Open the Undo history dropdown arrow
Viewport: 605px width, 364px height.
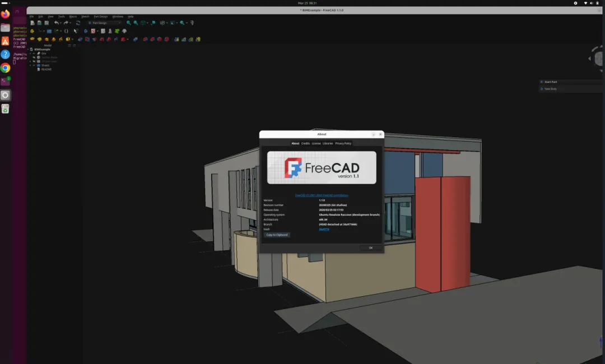[x=61, y=23]
